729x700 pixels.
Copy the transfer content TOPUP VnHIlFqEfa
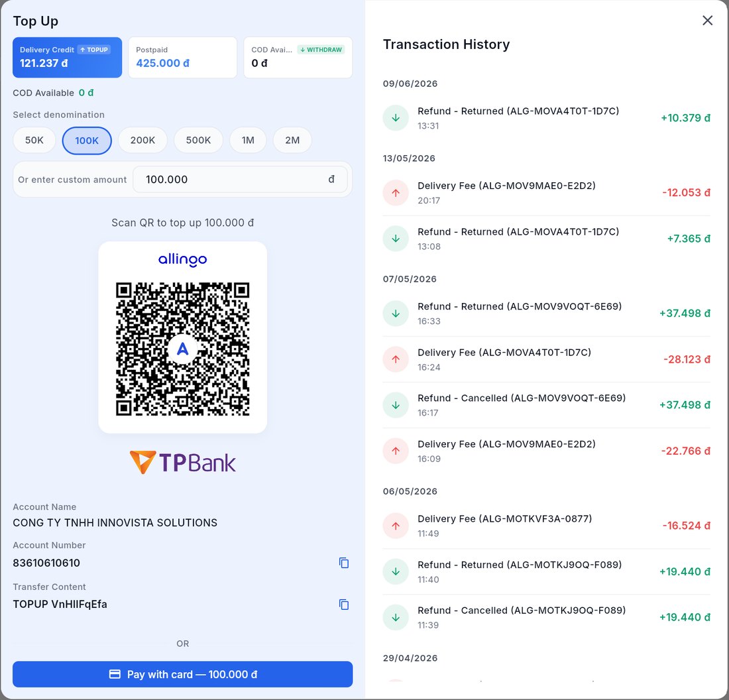coord(343,604)
